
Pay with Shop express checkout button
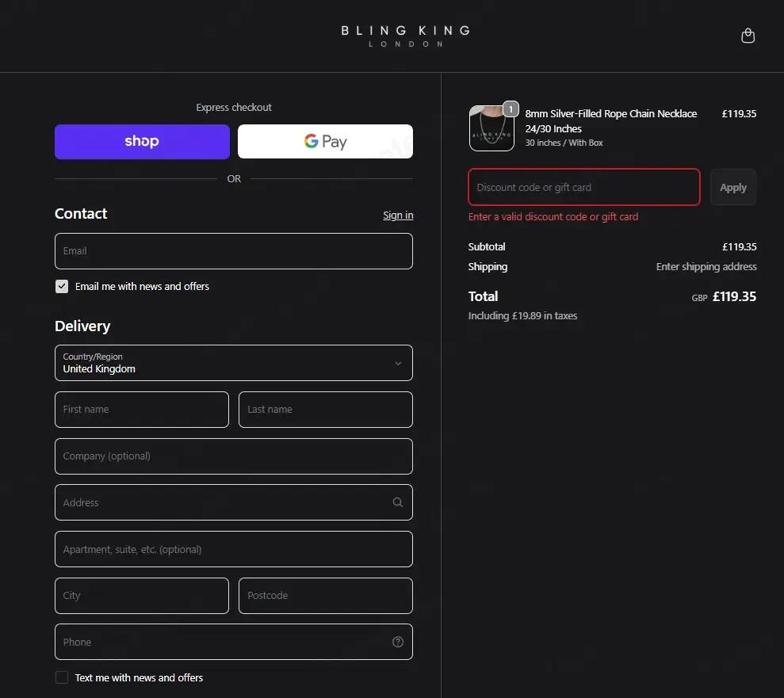142,141
